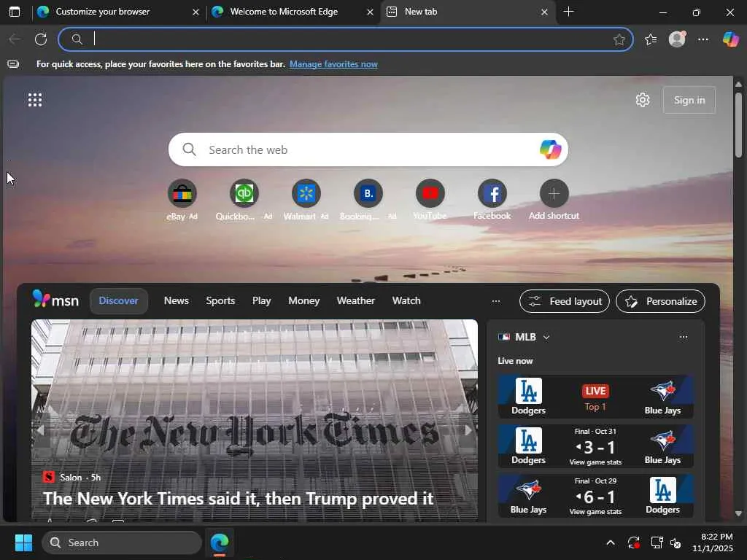Click the Personalize button
This screenshot has width=747, height=560.
(660, 301)
